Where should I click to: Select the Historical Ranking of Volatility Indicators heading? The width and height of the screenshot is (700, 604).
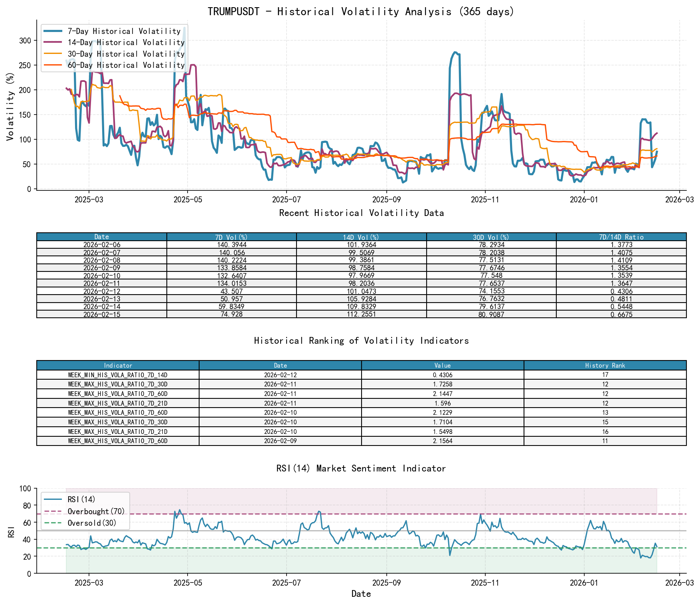[x=361, y=341]
